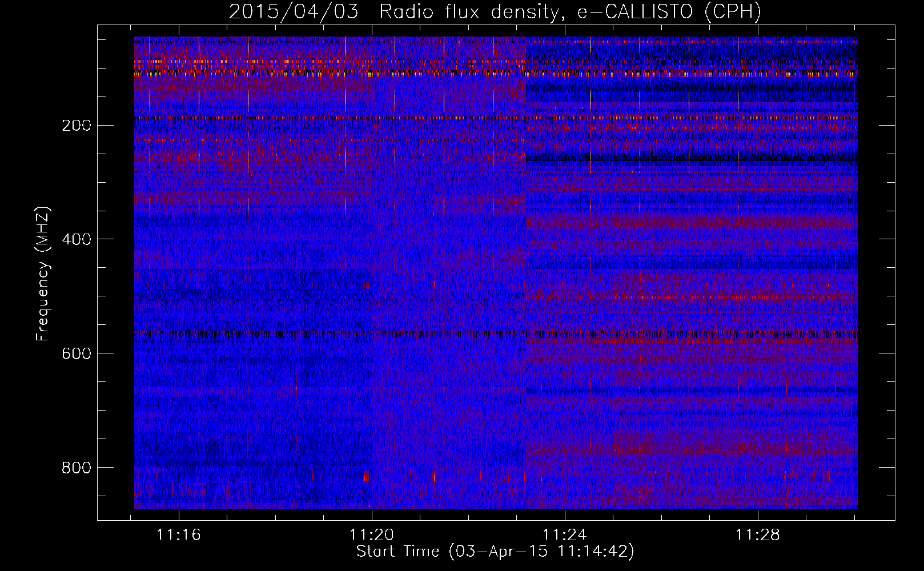The image size is (924, 571).
Task: Click the 11:20 time tick label
Action: 372,535
